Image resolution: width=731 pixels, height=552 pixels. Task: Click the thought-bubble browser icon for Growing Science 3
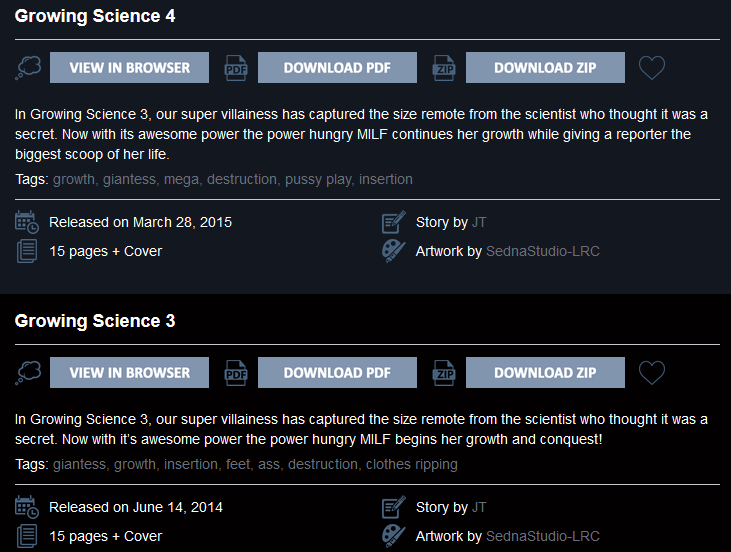pos(28,373)
